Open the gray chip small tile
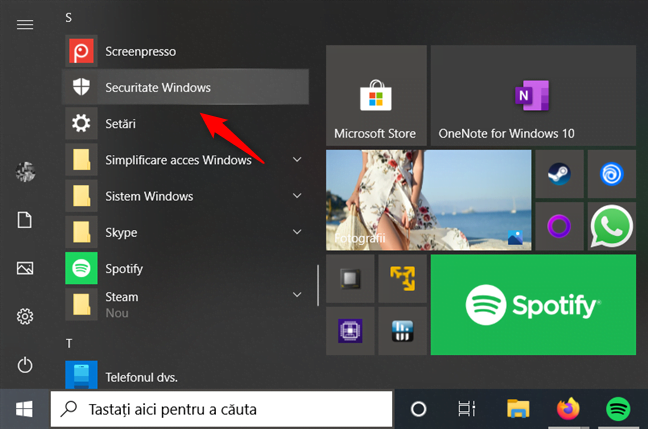Image resolution: width=648 pixels, height=429 pixels. pos(350,279)
